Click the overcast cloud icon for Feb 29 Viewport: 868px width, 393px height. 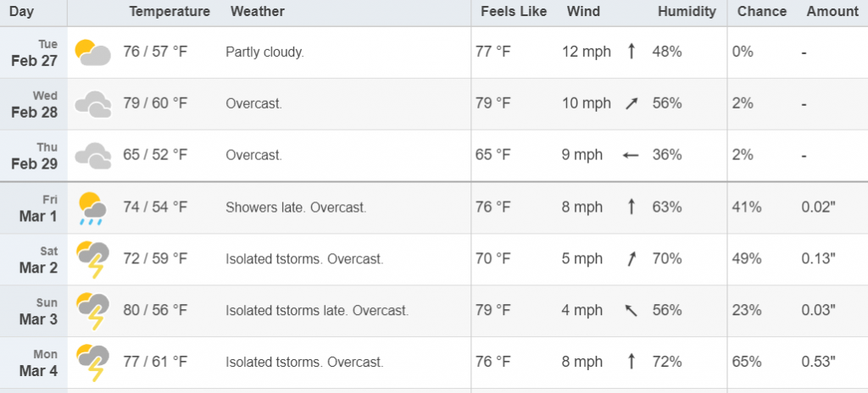pos(92,156)
